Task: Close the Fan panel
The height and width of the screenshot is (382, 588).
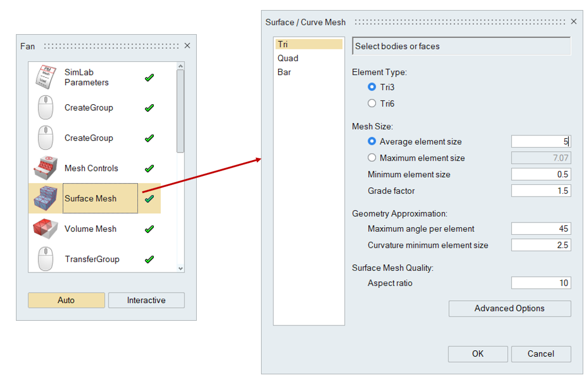Action: tap(187, 46)
